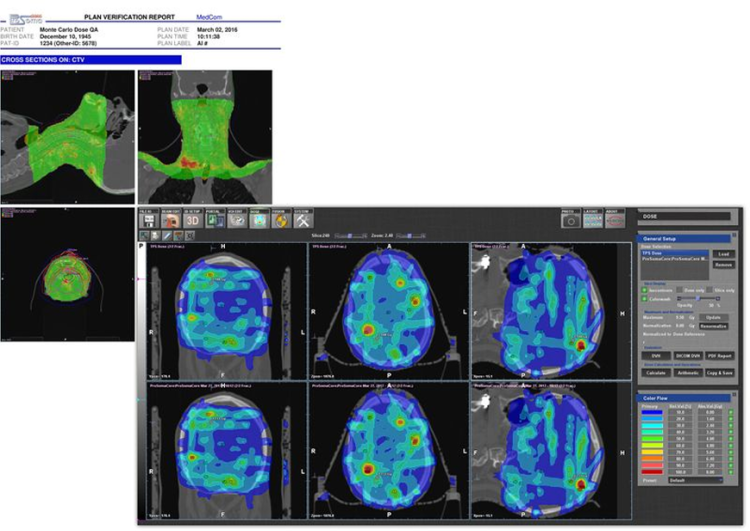This screenshot has width=750, height=531.
Task: Select the pointer tool in secondary toolbar
Action: pyautogui.click(x=144, y=235)
